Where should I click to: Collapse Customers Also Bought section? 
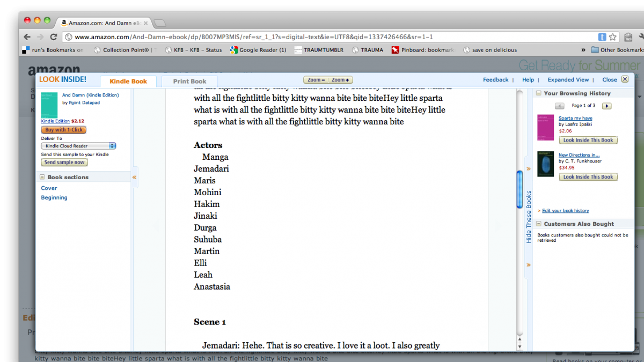pyautogui.click(x=538, y=224)
